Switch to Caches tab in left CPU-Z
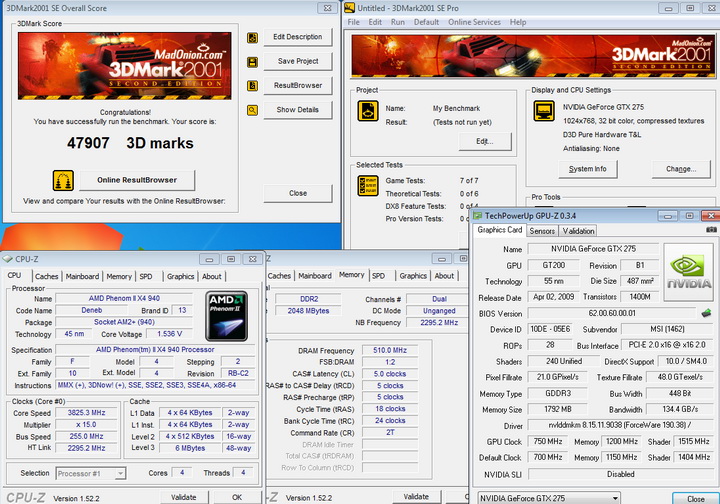 (46, 276)
